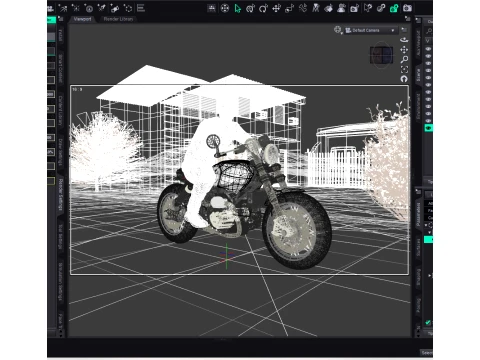Open the Aux Viewport side tab

point(418,43)
